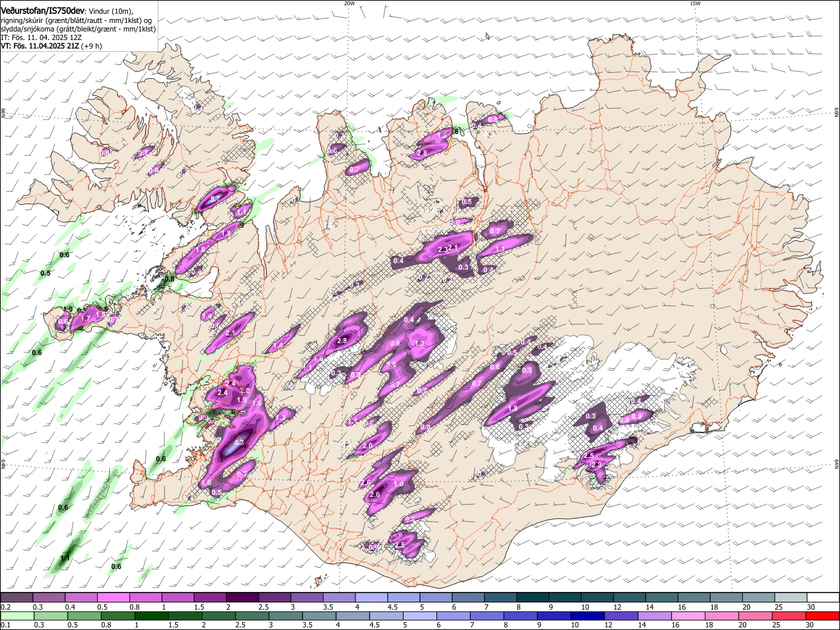
Task: Click the line 'VT: Fös. 11.04.2025 21Z (+9 h)'
Action: (x=51, y=46)
